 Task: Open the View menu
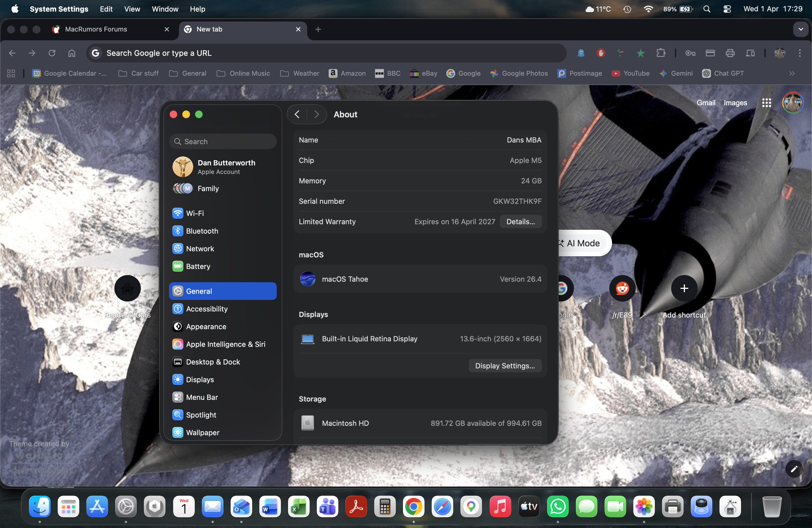point(132,9)
